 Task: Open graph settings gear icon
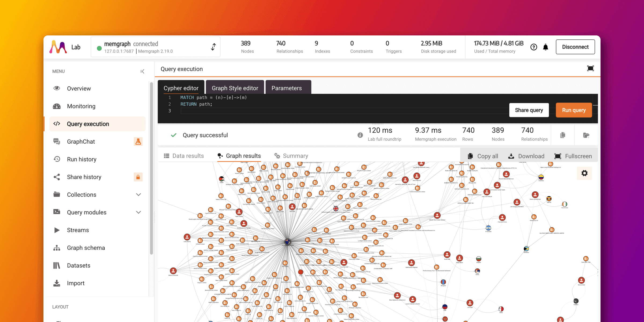(584, 173)
